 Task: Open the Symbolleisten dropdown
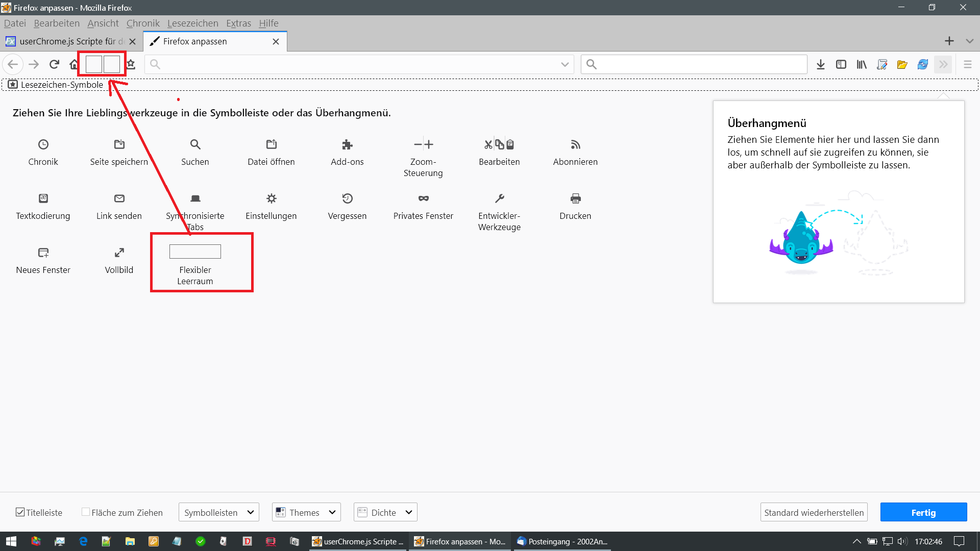[218, 512]
